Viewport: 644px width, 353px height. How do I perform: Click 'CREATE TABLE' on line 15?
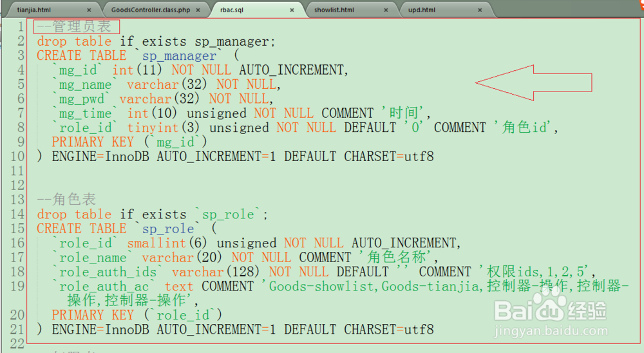coord(82,229)
